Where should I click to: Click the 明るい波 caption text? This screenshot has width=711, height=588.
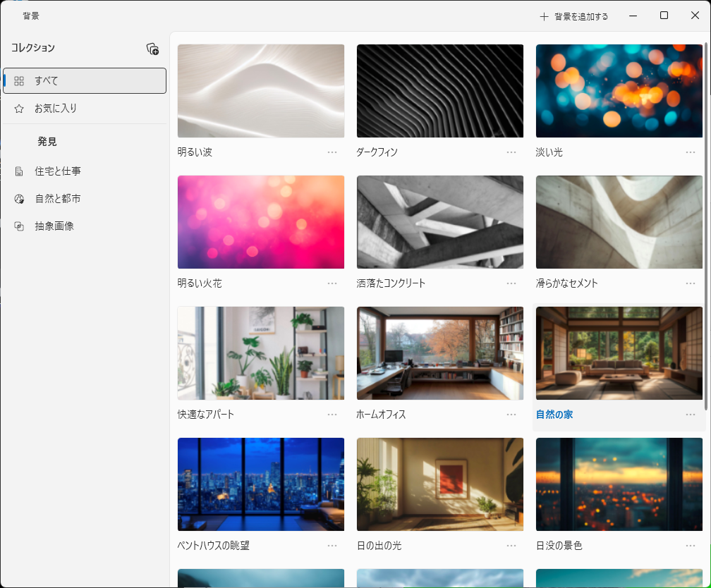195,152
